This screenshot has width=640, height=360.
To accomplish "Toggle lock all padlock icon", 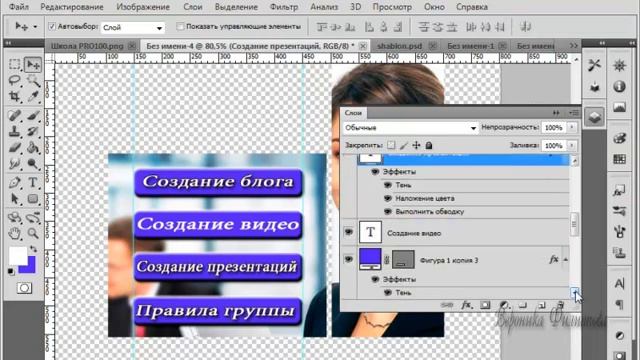I will click(429, 145).
